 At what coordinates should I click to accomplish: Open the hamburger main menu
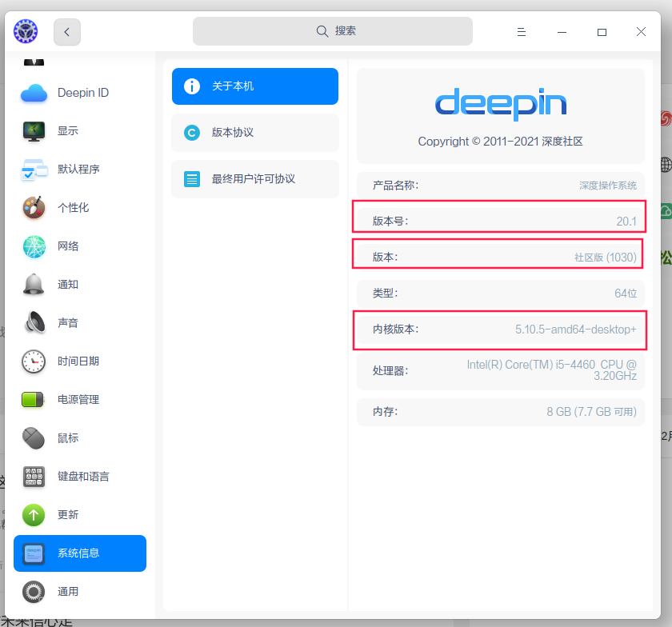point(521,32)
